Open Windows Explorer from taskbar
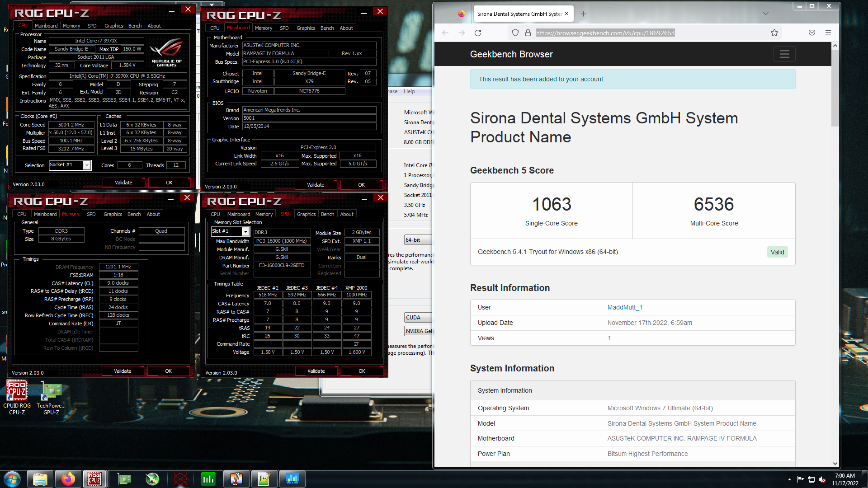868x488 pixels. click(x=40, y=479)
